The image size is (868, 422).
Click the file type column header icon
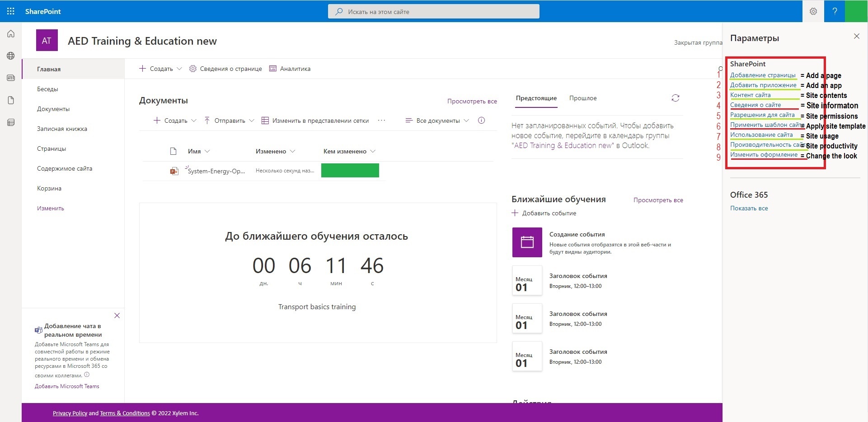(173, 151)
